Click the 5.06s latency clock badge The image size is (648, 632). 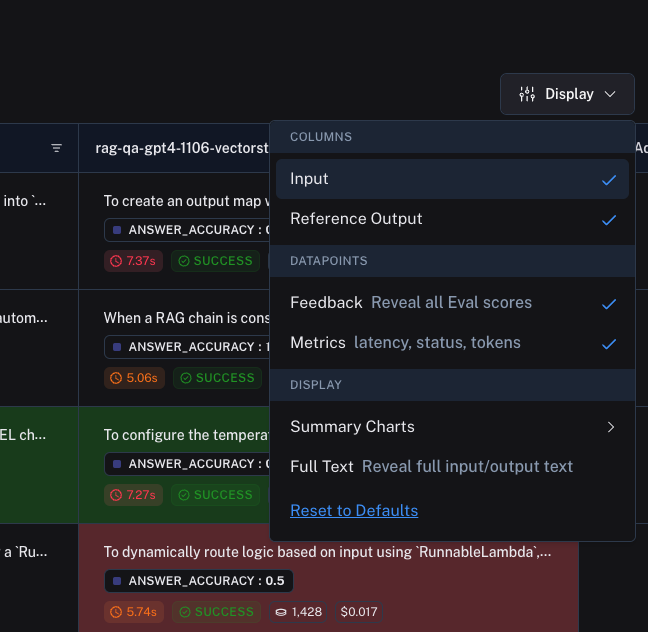(x=132, y=378)
